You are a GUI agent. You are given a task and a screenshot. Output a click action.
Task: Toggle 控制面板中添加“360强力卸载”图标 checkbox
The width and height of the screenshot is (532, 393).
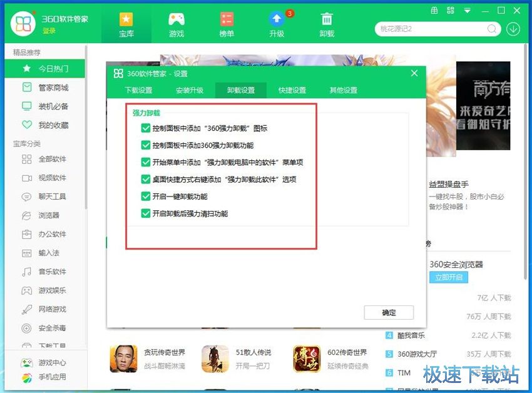tap(146, 128)
